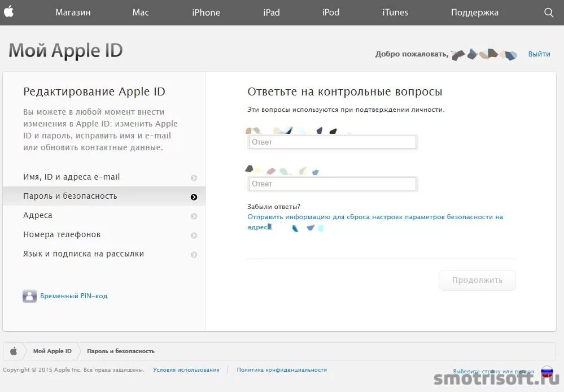Select iTunes in the navigation bar

[x=394, y=12]
